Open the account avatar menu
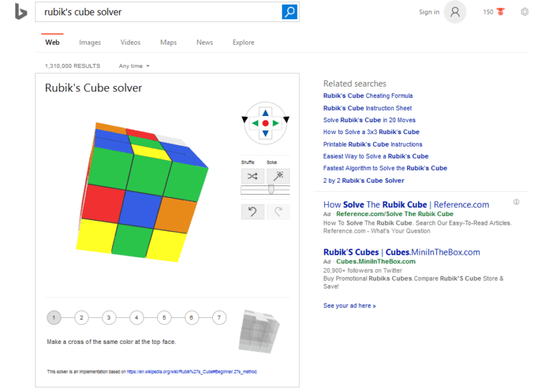This screenshot has width=534, height=392. tap(455, 12)
